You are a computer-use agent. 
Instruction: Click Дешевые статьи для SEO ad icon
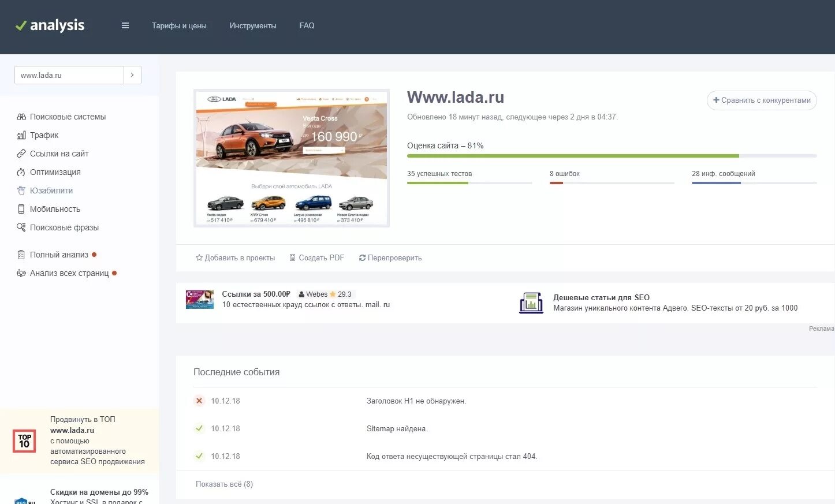(531, 303)
